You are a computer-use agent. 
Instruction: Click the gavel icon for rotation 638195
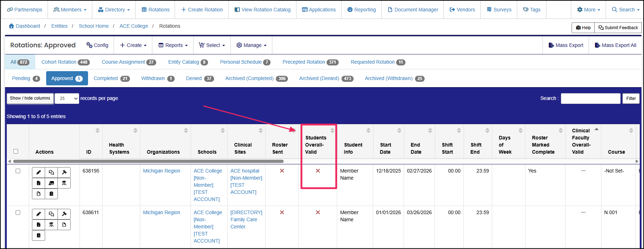point(64,173)
